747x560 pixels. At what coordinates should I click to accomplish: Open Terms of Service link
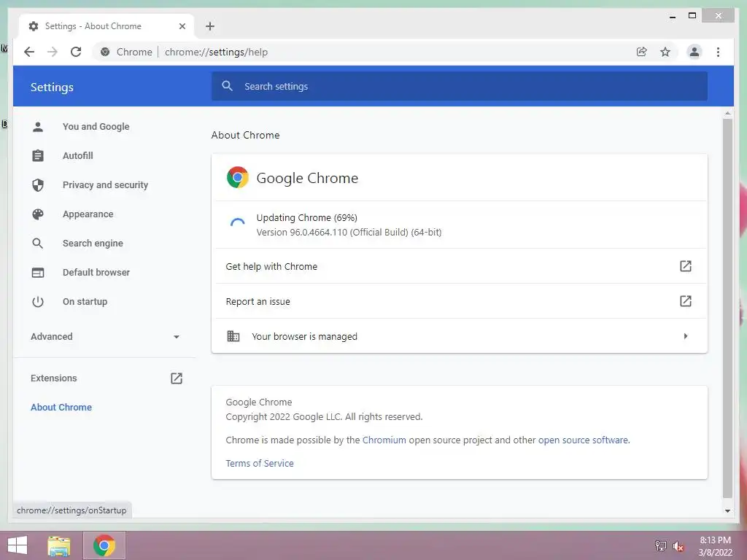pos(260,463)
